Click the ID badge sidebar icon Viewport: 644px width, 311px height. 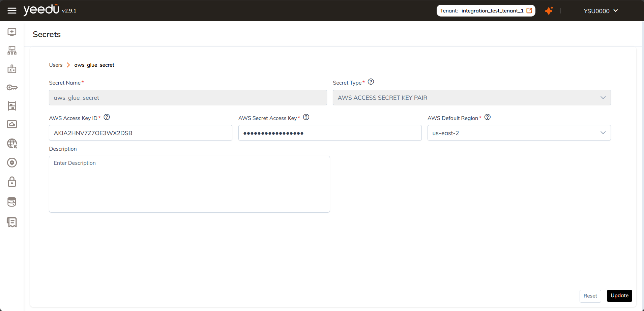pos(12,69)
